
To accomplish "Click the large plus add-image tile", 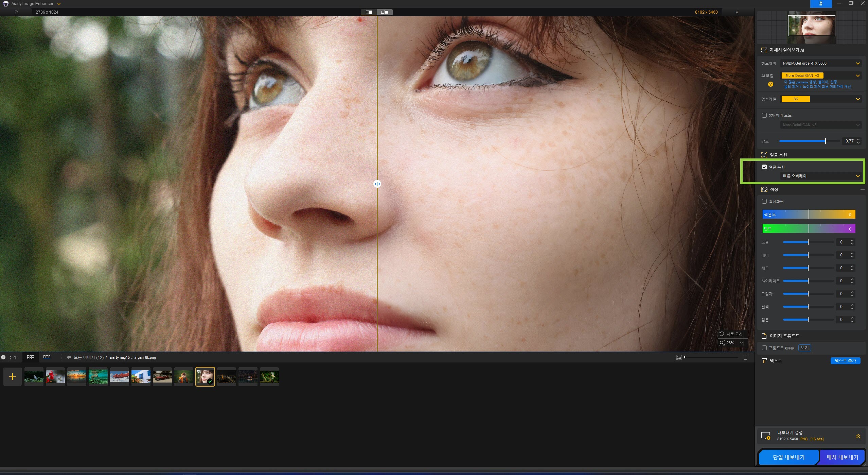I will point(13,377).
